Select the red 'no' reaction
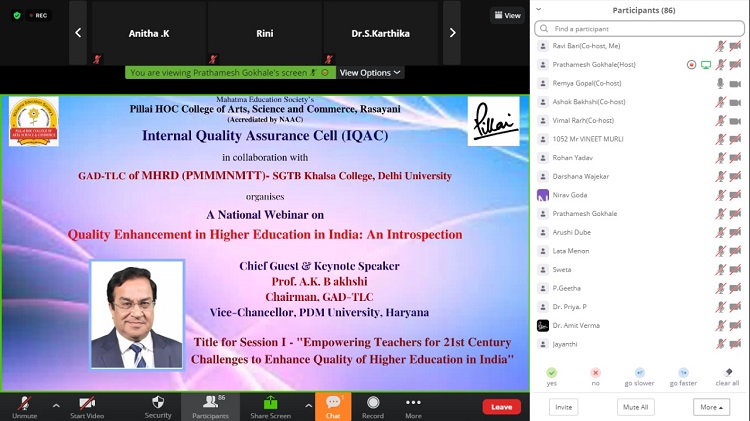The width and height of the screenshot is (750, 421). tap(595, 373)
